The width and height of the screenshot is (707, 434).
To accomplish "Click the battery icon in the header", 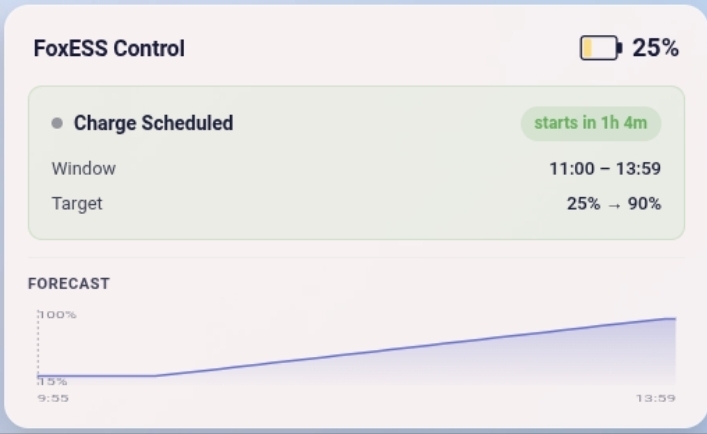I will [x=600, y=48].
